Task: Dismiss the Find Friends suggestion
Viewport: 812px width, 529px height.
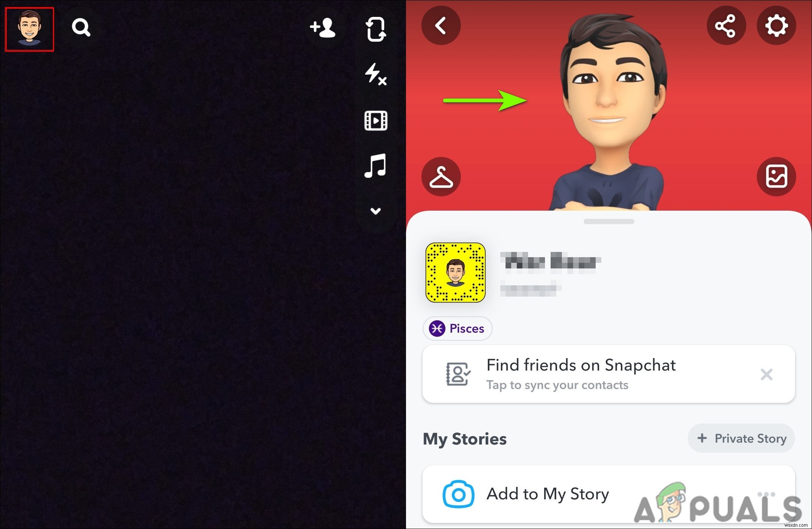Action: point(767,375)
